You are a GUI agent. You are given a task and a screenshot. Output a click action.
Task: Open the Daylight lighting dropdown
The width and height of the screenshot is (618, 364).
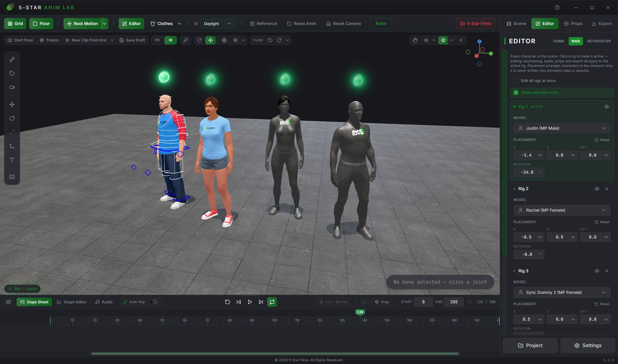click(217, 24)
